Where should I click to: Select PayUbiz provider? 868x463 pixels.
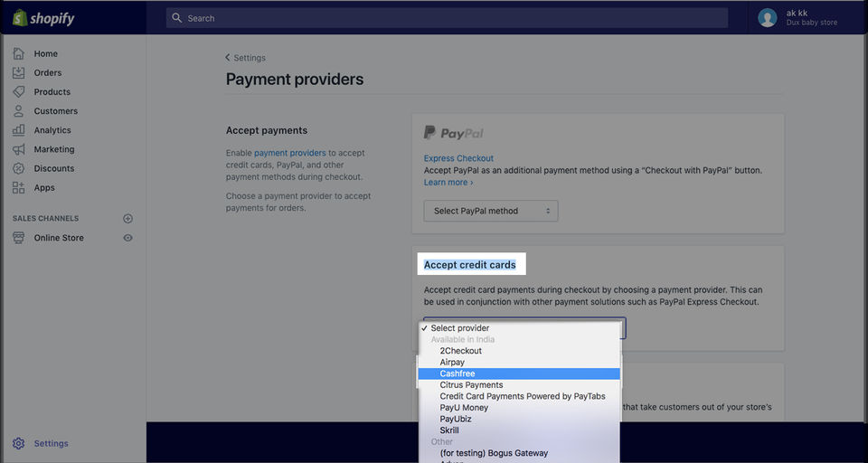(519, 419)
